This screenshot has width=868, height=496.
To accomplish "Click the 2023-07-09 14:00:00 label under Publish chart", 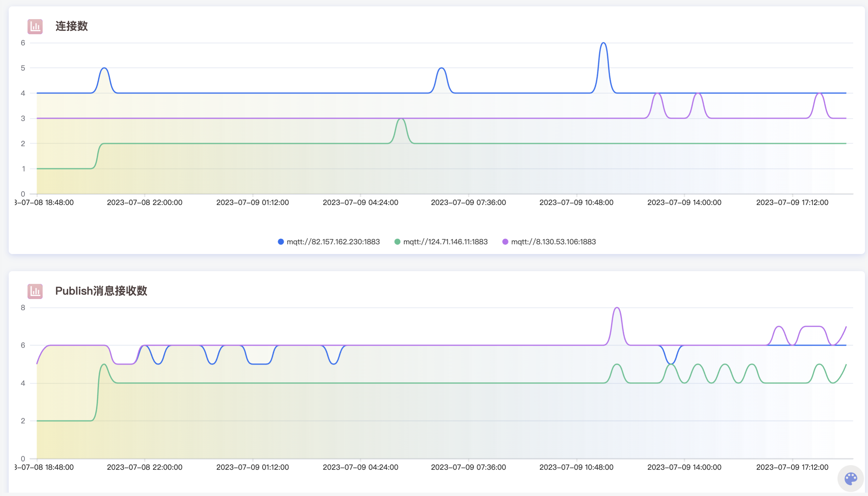I will pyautogui.click(x=684, y=467).
